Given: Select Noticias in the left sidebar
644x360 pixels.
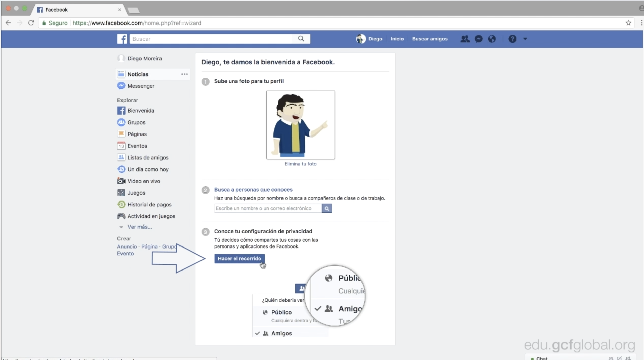Looking at the screenshot, I should (x=138, y=74).
